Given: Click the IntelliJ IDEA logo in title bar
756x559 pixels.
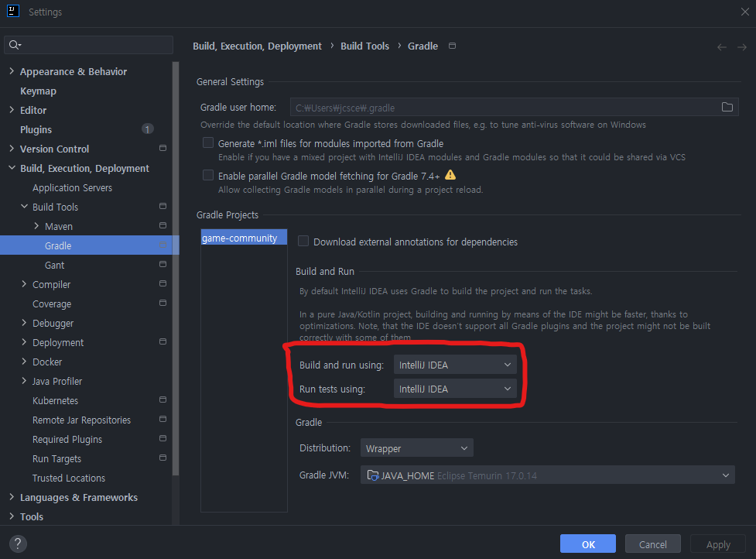Looking at the screenshot, I should click(x=13, y=11).
